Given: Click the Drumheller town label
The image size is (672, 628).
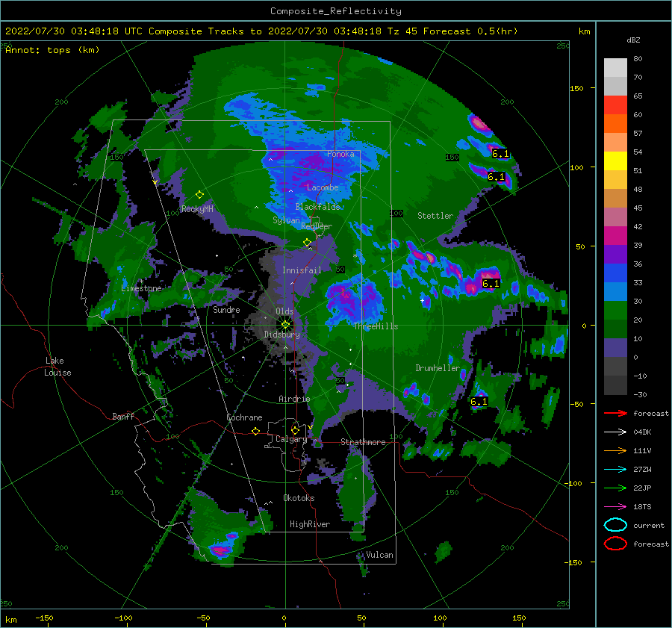Looking at the screenshot, I should [x=438, y=368].
